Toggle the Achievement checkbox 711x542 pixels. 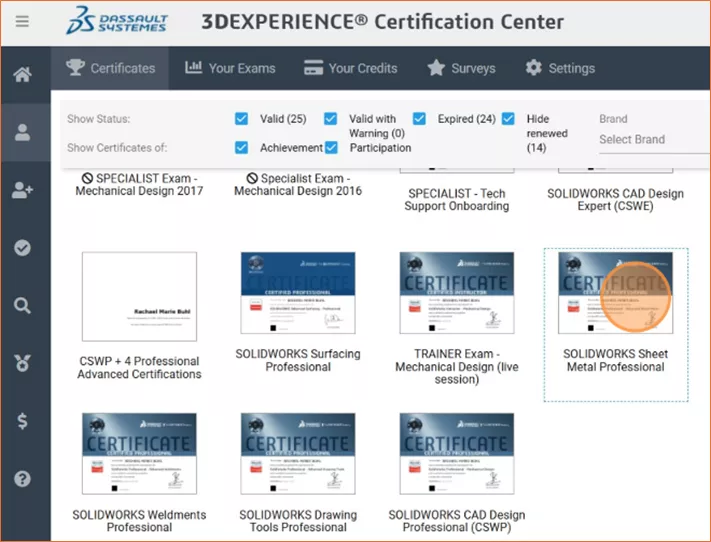[x=241, y=148]
